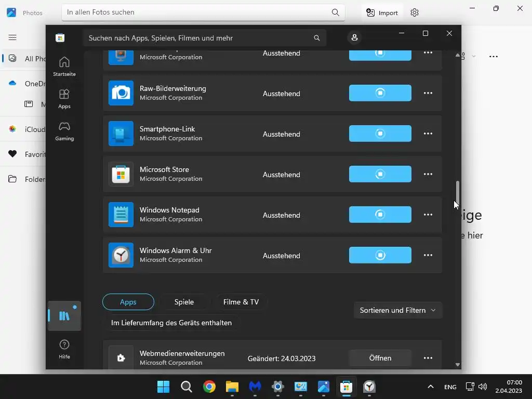Click the Raw-Bilderweiterung app icon
Image resolution: width=532 pixels, height=399 pixels.
click(121, 93)
